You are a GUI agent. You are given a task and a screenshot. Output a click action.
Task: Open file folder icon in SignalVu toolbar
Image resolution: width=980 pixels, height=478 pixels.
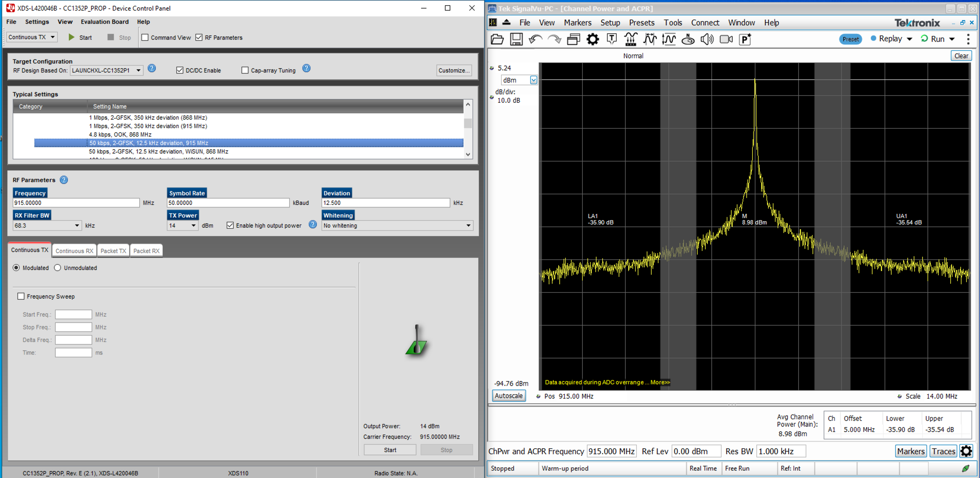[x=497, y=39]
